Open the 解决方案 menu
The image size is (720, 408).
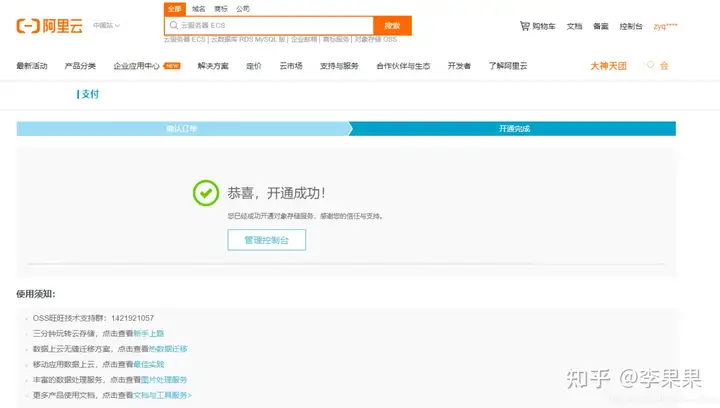pos(213,66)
